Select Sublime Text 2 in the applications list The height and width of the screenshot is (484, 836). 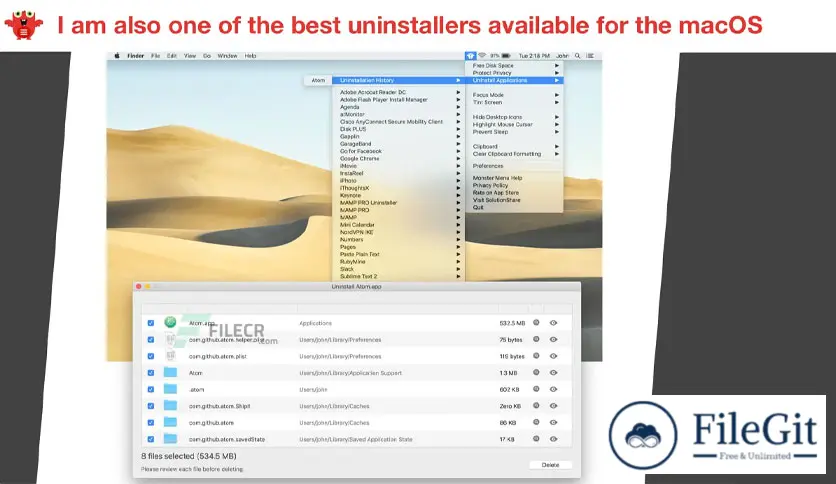tap(397, 277)
